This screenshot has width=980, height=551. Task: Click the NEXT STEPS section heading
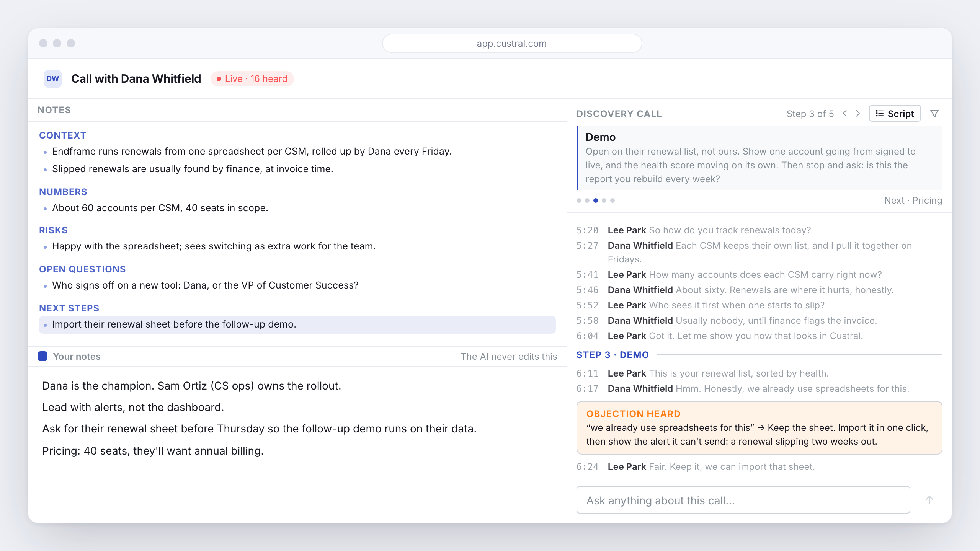[x=69, y=308]
